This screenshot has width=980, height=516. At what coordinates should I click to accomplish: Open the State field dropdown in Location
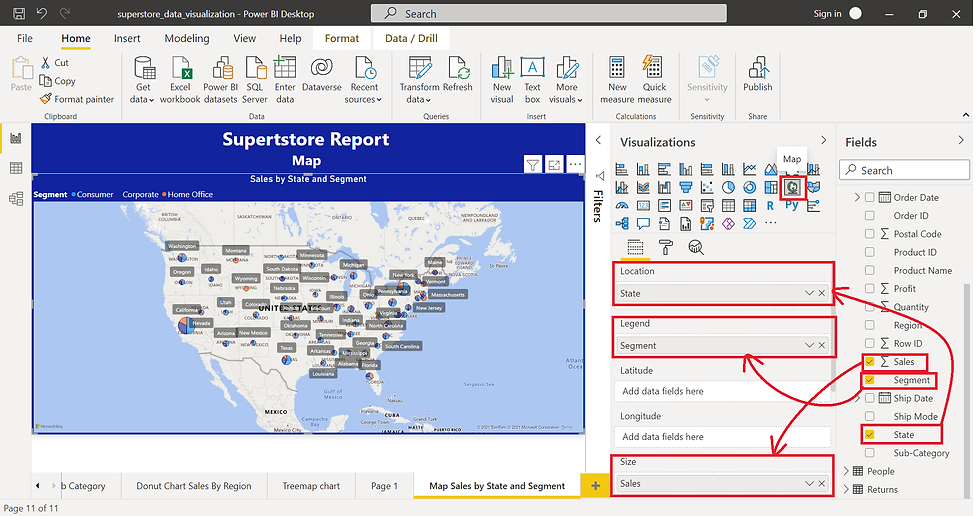click(809, 293)
